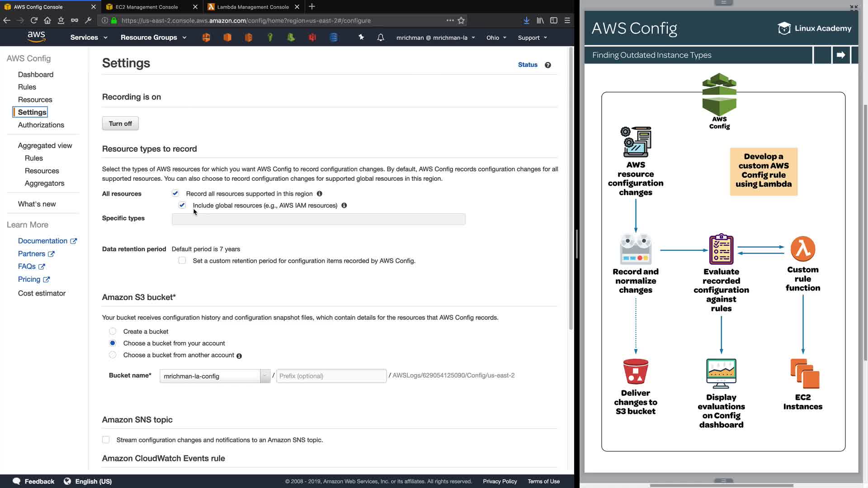This screenshot has height=488, width=868.
Task: Switch to the EC2 Management Console tab
Action: (147, 7)
